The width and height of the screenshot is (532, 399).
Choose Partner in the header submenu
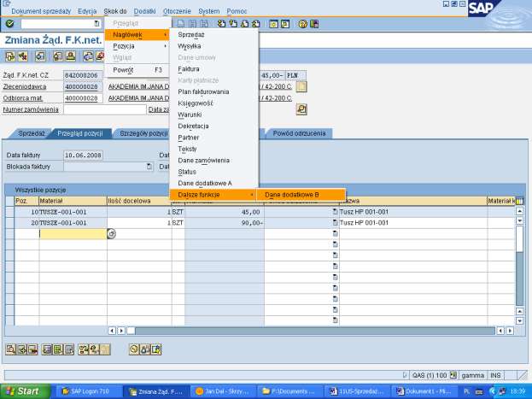pyautogui.click(x=189, y=138)
